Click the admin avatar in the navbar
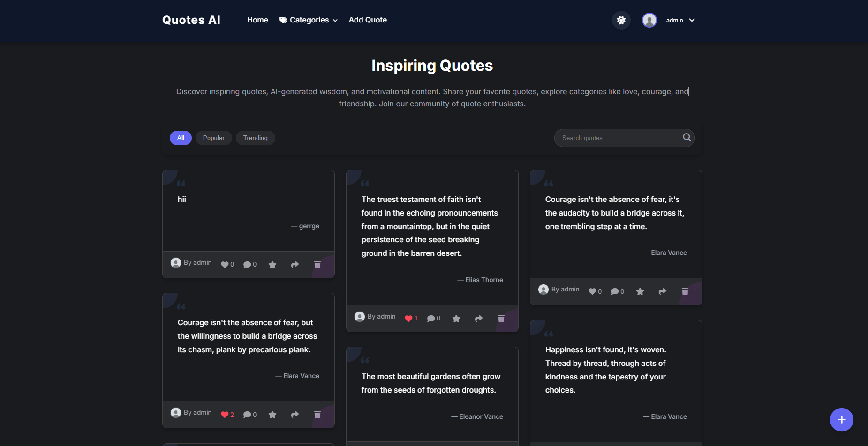 coord(649,20)
